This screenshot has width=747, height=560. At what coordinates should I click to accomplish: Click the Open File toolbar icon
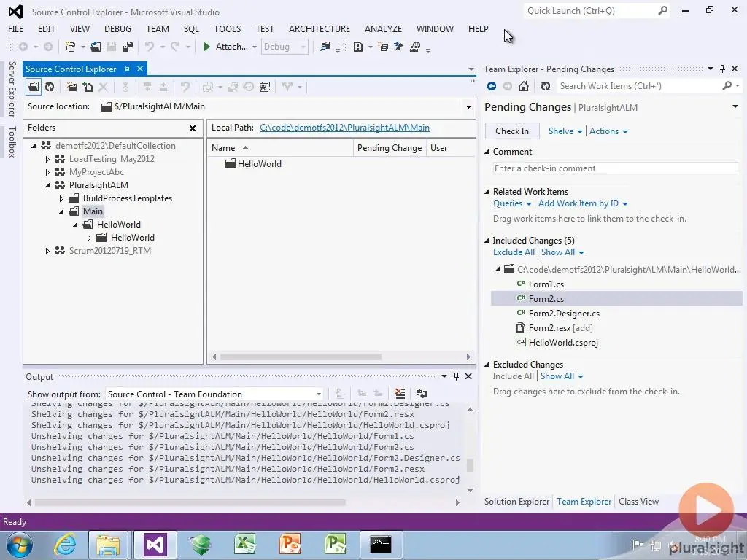tap(96, 47)
